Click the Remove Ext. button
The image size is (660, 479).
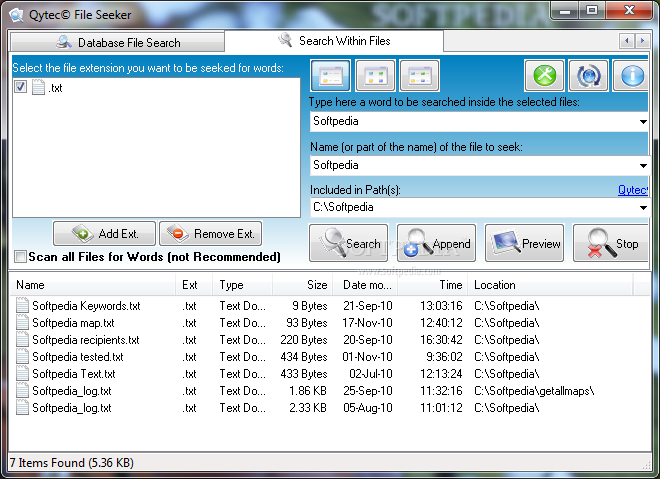pyautogui.click(x=210, y=233)
